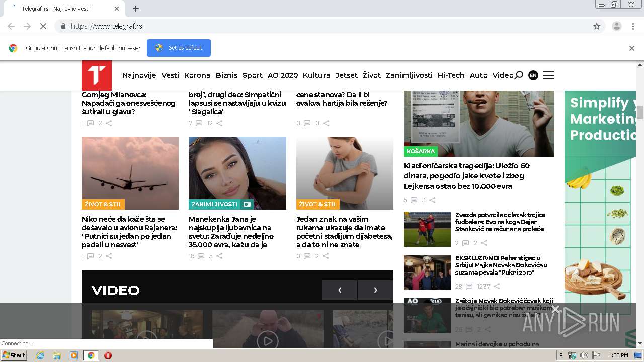644x362 pixels.
Task: Click ZANIMLJIVOSTI category tag
Action: point(214,204)
